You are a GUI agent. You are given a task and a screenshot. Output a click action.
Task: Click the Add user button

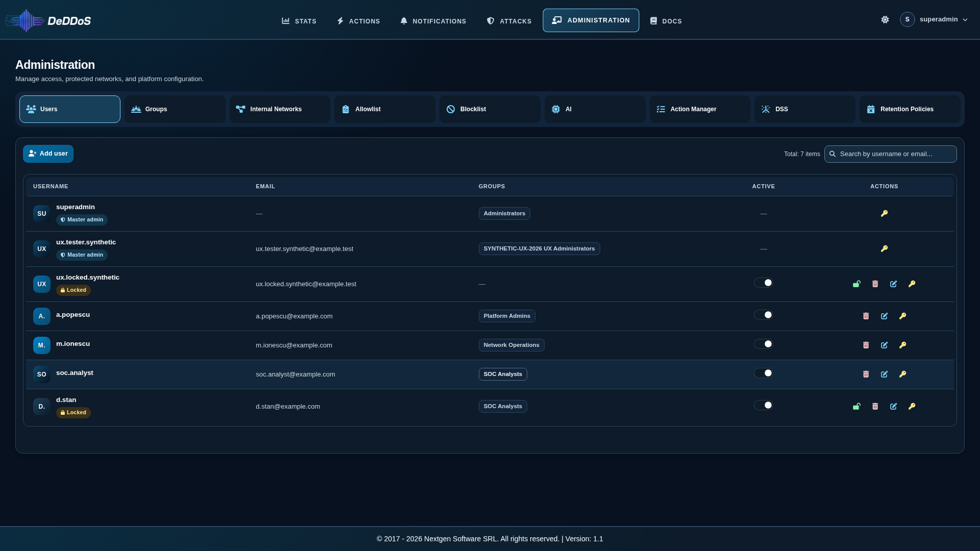coord(48,154)
